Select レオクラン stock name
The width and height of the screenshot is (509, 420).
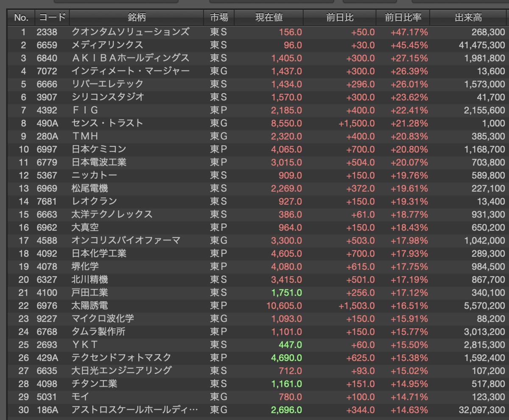tap(94, 201)
